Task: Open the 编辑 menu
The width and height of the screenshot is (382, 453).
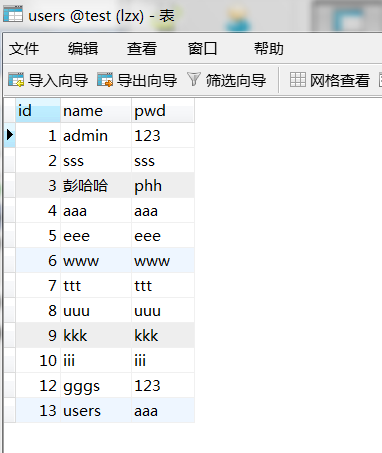Action: coord(83,49)
